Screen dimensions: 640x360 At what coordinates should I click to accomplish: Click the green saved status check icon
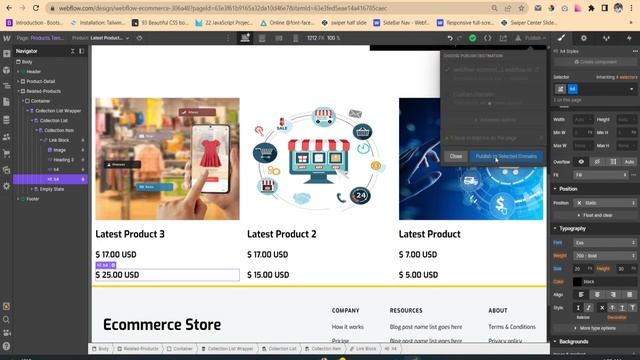472,38
